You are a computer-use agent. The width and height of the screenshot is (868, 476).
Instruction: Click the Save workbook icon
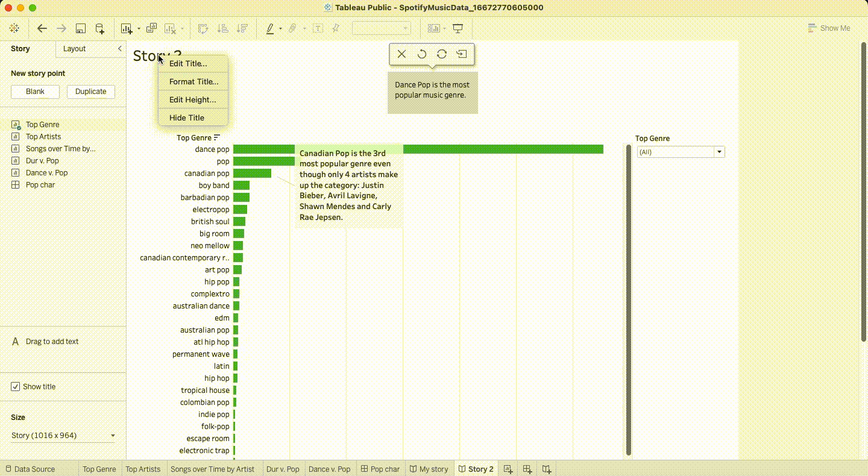click(80, 28)
